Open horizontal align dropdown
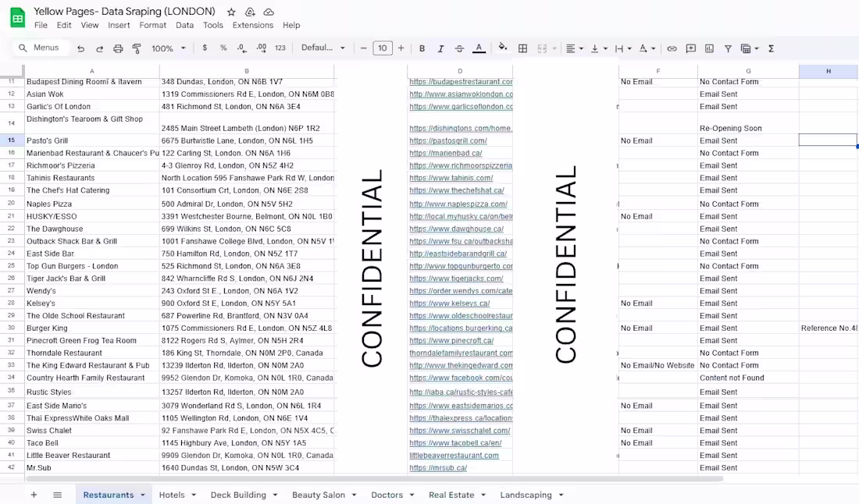Viewport: 859px width, 504px height. click(x=574, y=48)
